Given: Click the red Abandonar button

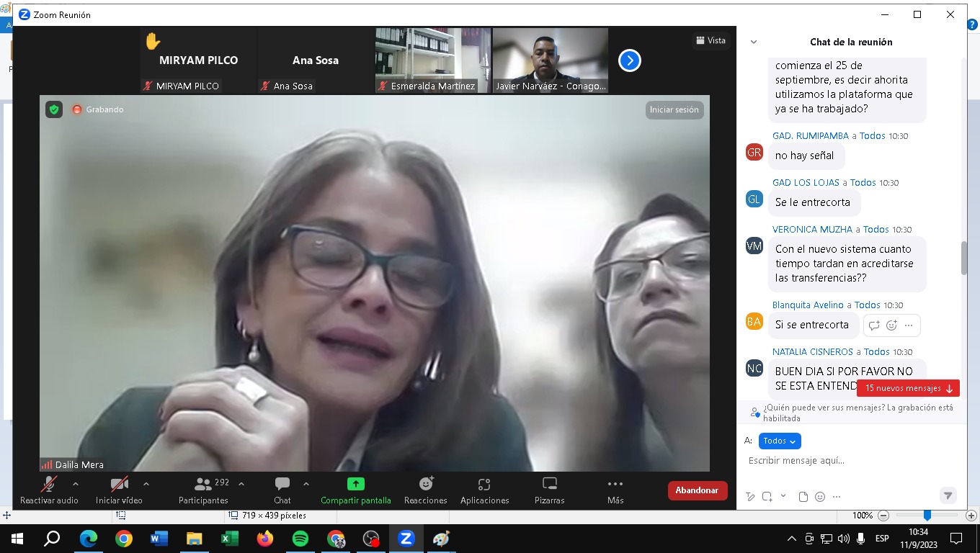Looking at the screenshot, I should pyautogui.click(x=697, y=490).
